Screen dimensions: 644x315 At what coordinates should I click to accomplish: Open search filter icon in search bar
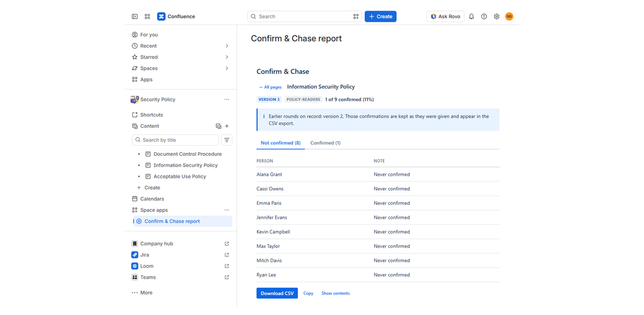(x=356, y=16)
